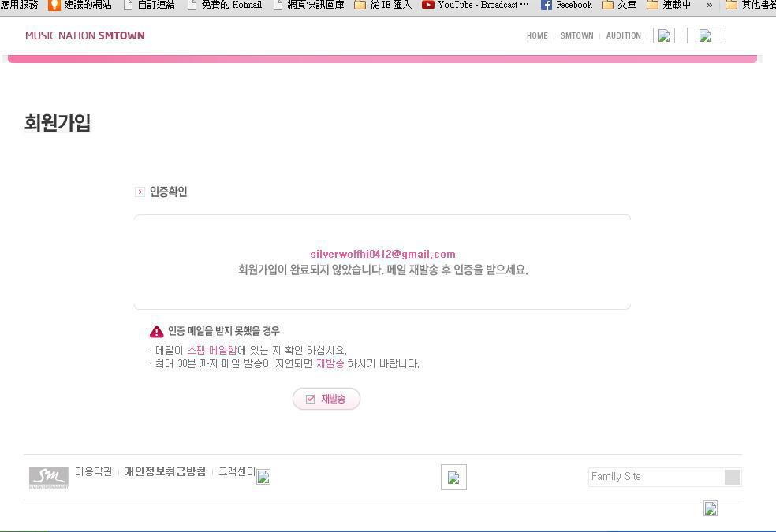Open the 免費的 Hotmail bookmark
Viewport: 776px width, 532px height.
point(225,5)
